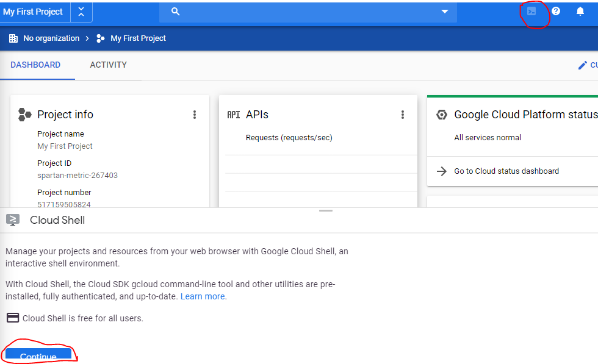Activate Cloud Shell terminal icon in top bar
The image size is (598, 364).
click(531, 12)
